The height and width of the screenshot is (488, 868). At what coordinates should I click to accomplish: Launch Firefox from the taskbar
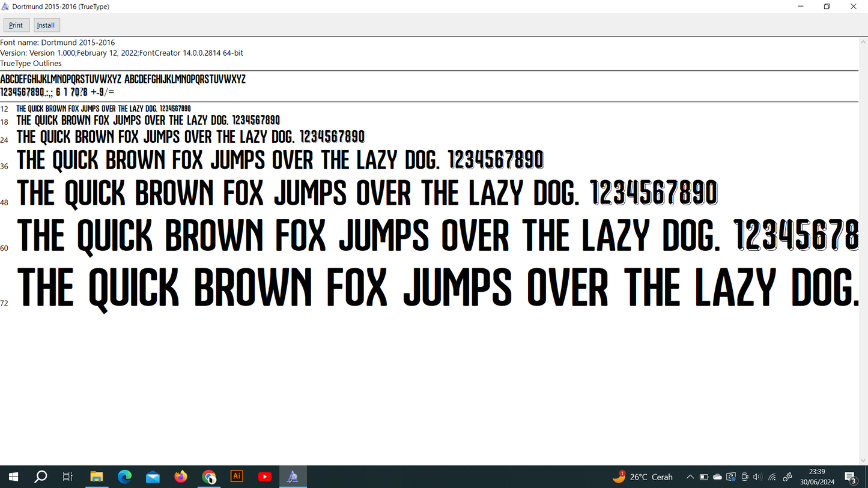[181, 477]
